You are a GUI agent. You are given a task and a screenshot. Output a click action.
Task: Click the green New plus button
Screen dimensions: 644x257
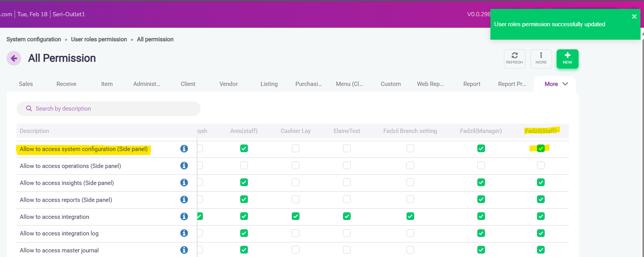(x=567, y=59)
